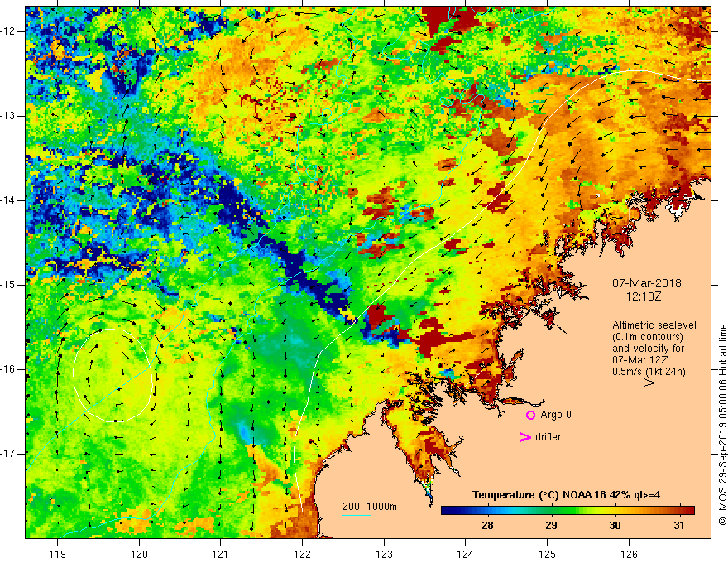This screenshot has height=563, width=728.
Task: Click the longitude axis label 126
Action: (x=629, y=554)
